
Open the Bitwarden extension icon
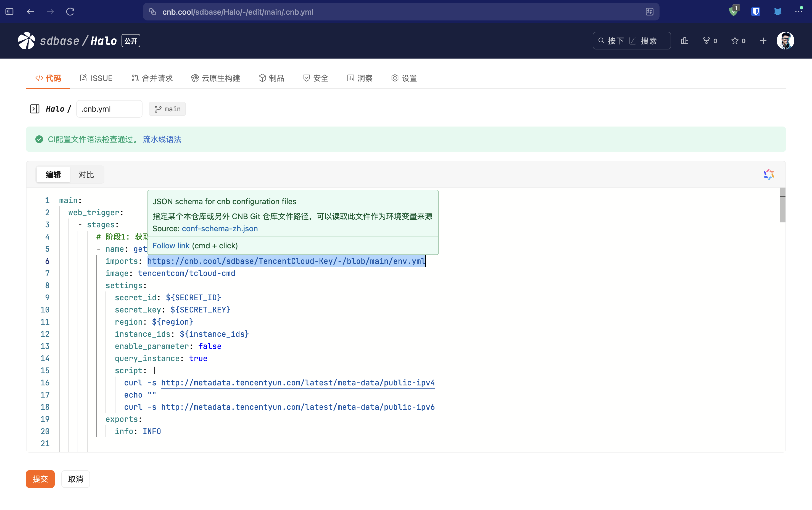point(755,12)
